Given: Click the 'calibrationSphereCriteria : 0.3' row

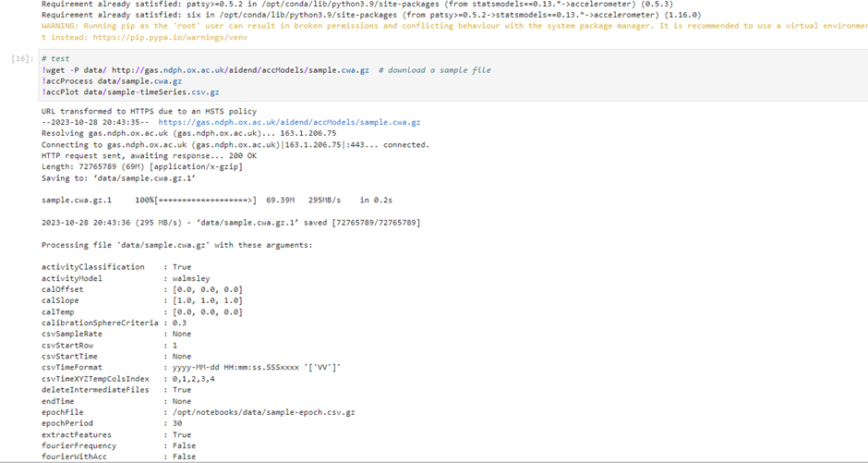Looking at the screenshot, I should pyautogui.click(x=114, y=323).
